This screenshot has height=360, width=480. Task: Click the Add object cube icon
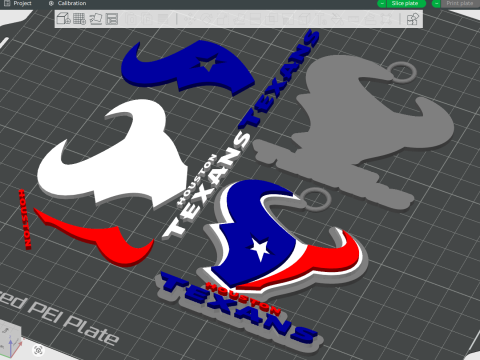(63, 19)
